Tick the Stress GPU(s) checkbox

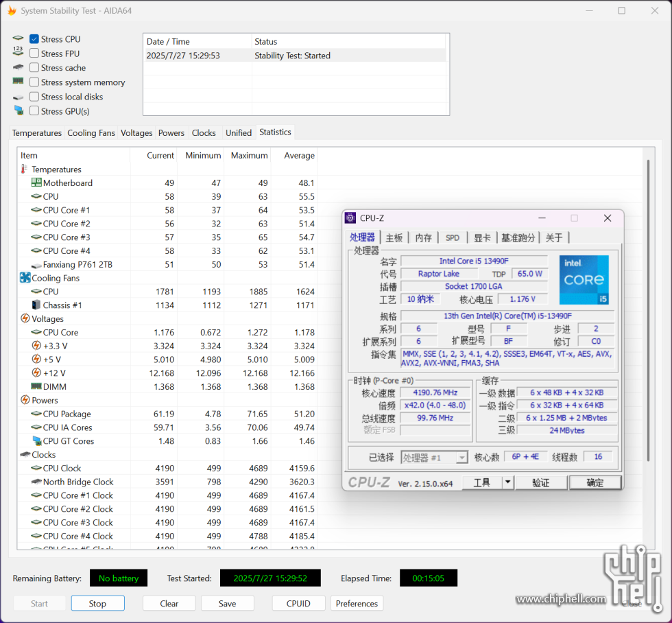click(34, 111)
